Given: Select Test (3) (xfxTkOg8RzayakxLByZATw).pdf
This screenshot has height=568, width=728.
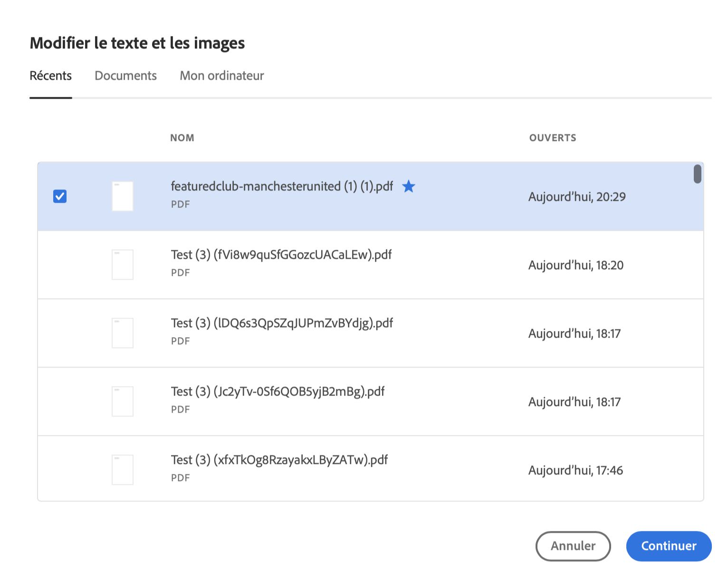Looking at the screenshot, I should click(x=279, y=460).
